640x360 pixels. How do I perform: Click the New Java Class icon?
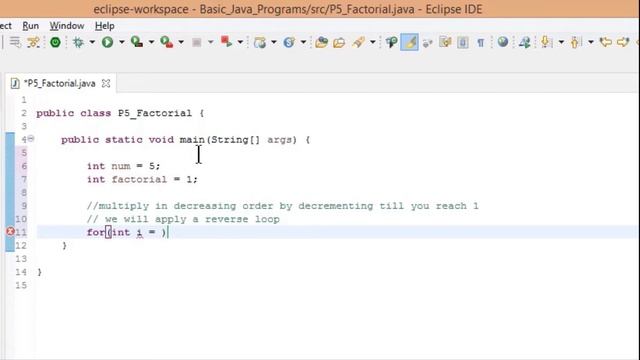289,42
